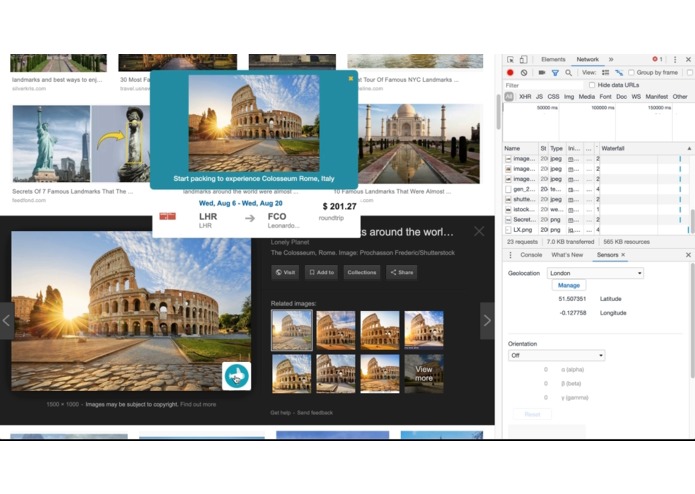Open network search with magnifier icon
Screen dimensions: 695x494
(568, 72)
